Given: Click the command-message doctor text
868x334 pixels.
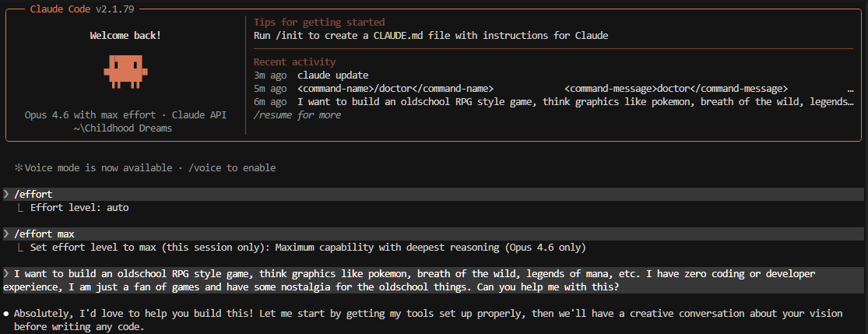Looking at the screenshot, I should (x=676, y=89).
